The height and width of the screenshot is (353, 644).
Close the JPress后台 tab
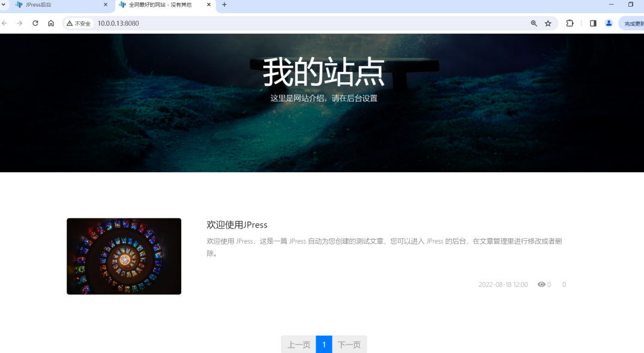106,5
